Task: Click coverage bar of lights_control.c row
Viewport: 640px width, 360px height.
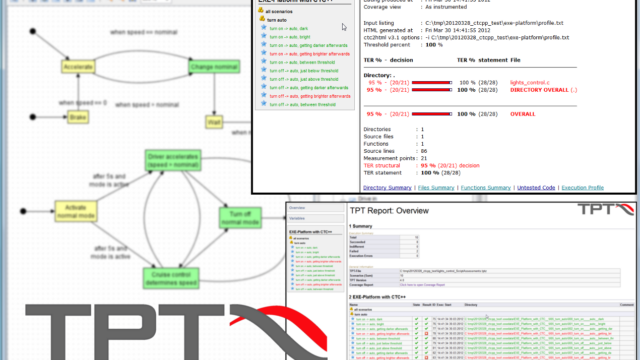Action: (432, 82)
